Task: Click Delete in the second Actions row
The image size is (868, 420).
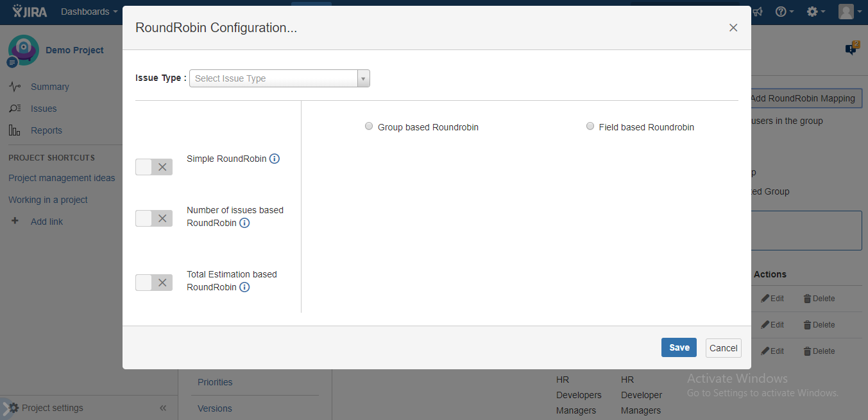Action: click(819, 325)
